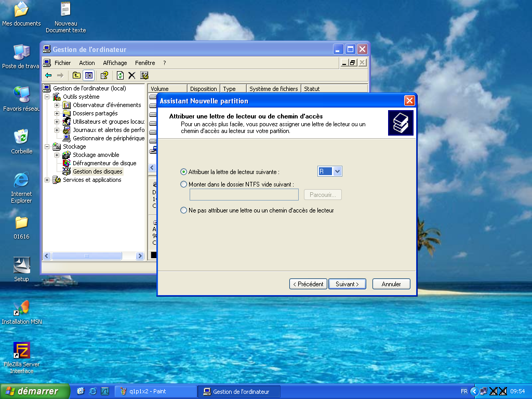Click the Back navigation arrow in Computer Management
This screenshot has height=399, width=532.
48,75
